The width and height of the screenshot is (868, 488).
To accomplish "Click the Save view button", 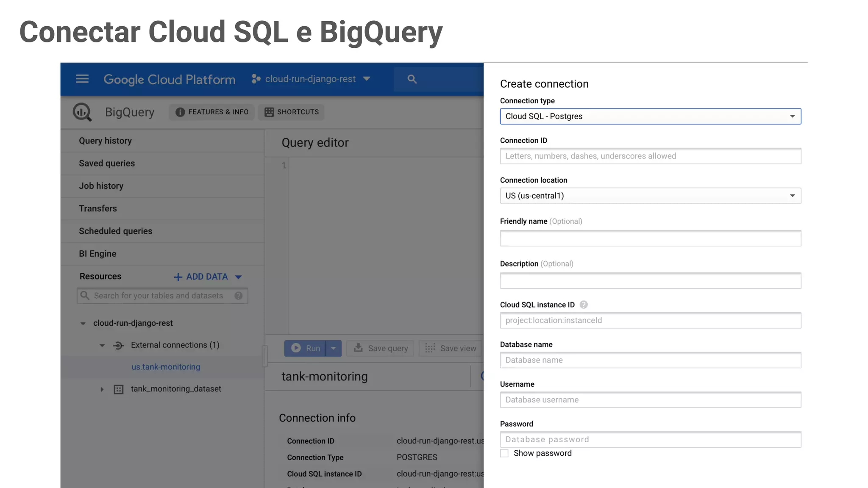I will pos(451,348).
